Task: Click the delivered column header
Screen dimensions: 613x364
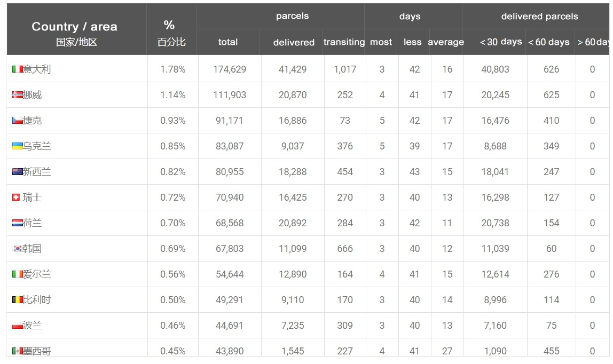Action: click(294, 42)
